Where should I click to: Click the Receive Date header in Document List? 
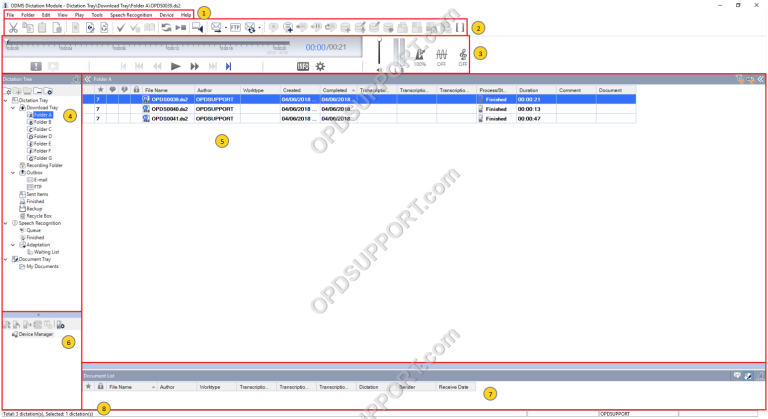454,387
